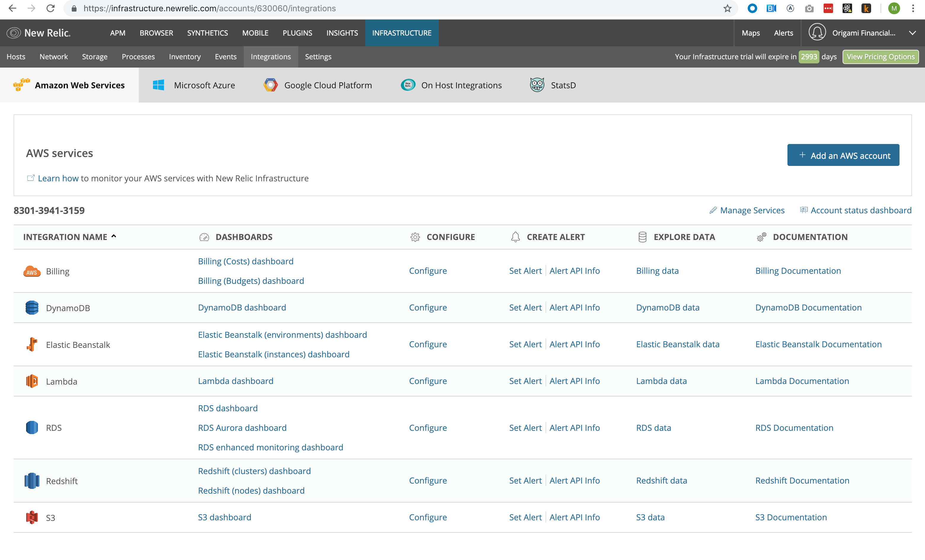Reload the page with browser refresh icon
Image resolution: width=925 pixels, height=560 pixels.
coord(51,8)
